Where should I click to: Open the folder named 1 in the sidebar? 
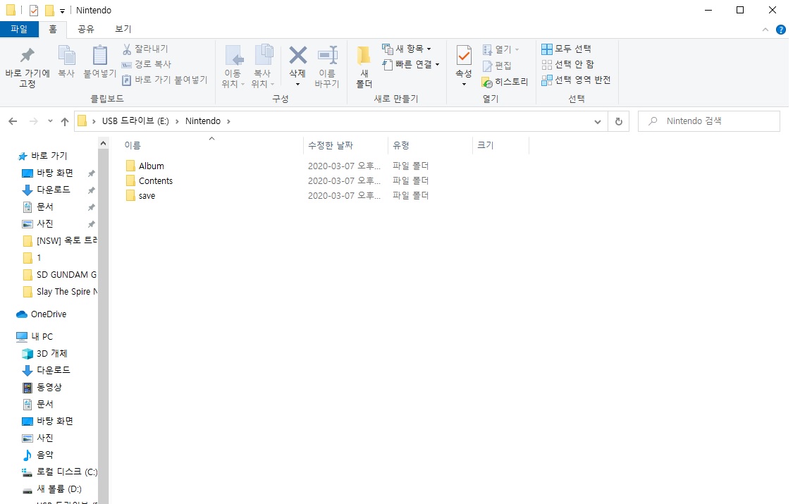point(32,258)
